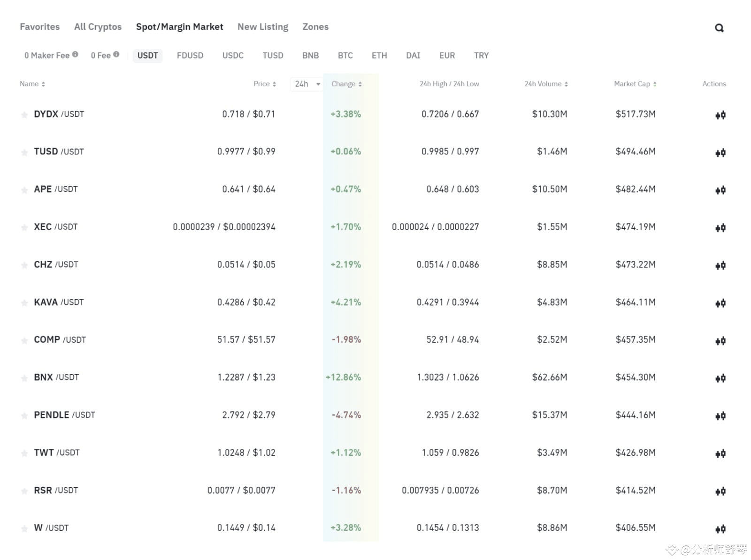The width and height of the screenshot is (751, 560).
Task: Open the Zones tab
Action: [315, 27]
